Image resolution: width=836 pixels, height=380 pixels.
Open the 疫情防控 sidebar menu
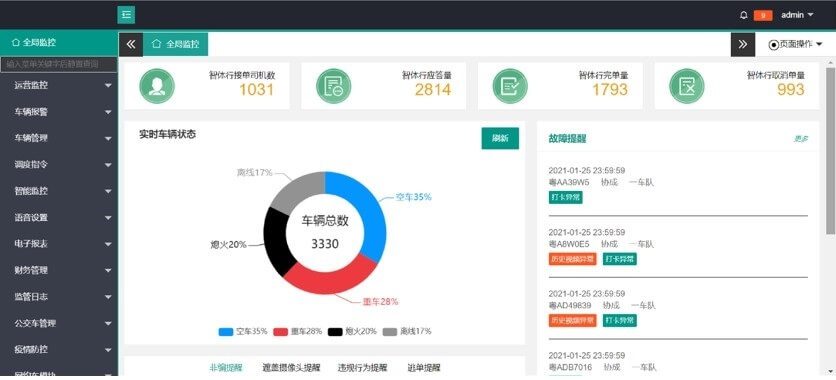click(x=59, y=350)
